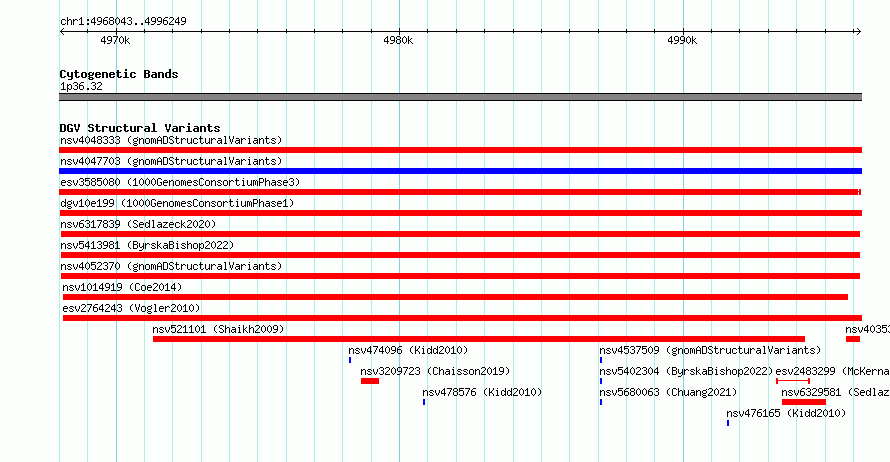Open nsv6329581 Sedlazeck variant label
Image resolution: width=890 pixels, height=462 pixels.
pyautogui.click(x=836, y=392)
